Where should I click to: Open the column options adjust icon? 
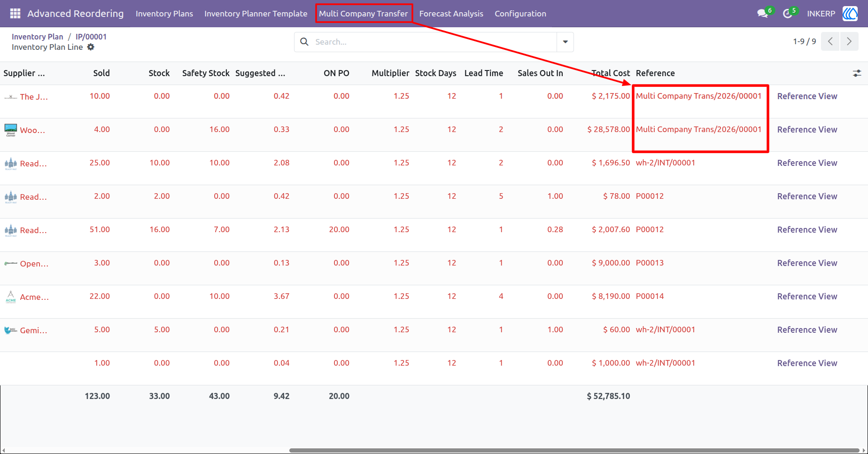point(857,73)
